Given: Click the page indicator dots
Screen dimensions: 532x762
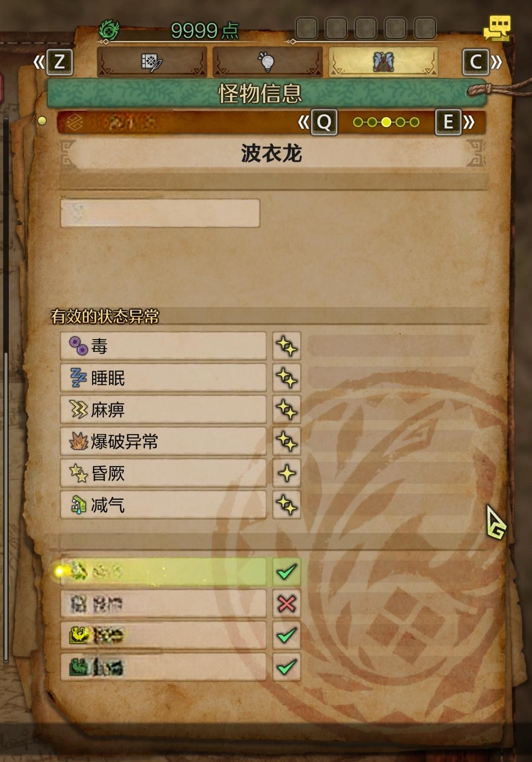Looking at the screenshot, I should point(386,122).
